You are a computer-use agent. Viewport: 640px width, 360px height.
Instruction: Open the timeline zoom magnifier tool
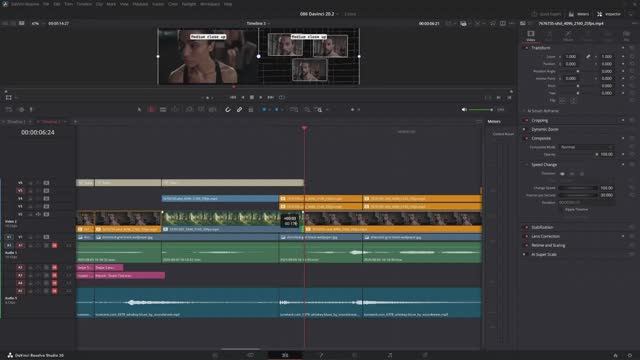(x=320, y=109)
